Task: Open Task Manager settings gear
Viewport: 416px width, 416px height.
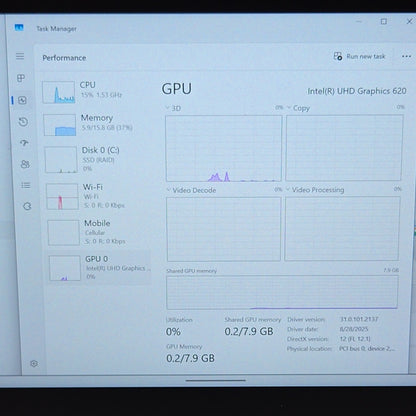Action: tap(34, 363)
